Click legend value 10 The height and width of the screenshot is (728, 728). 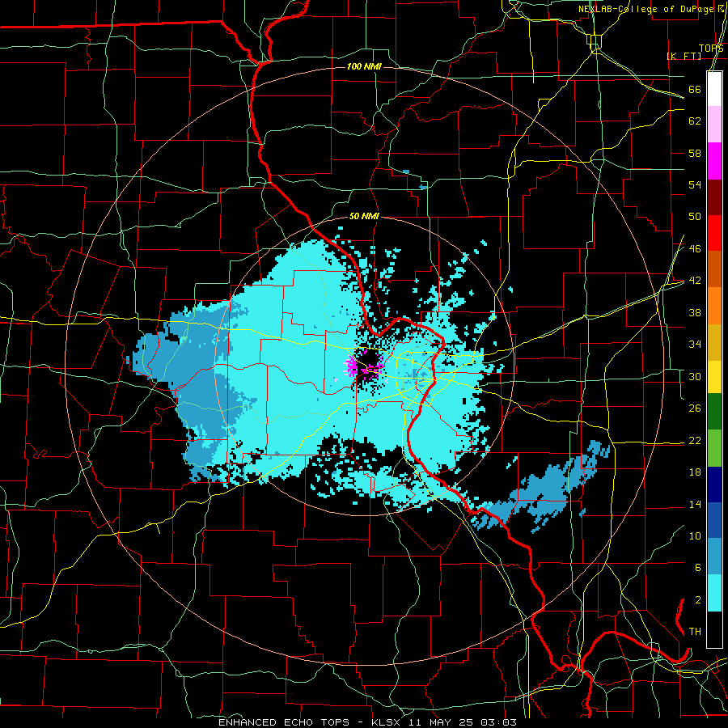click(x=695, y=535)
